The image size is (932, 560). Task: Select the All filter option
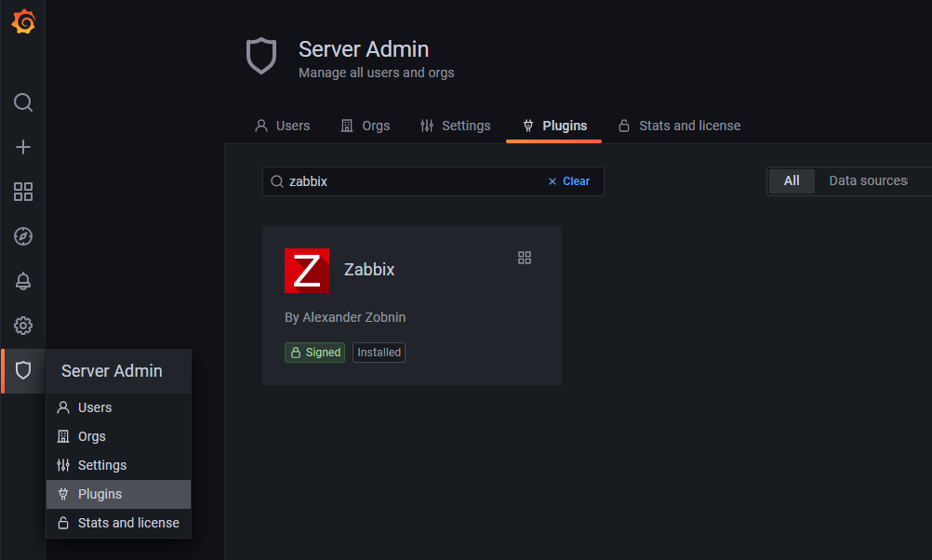coord(792,180)
